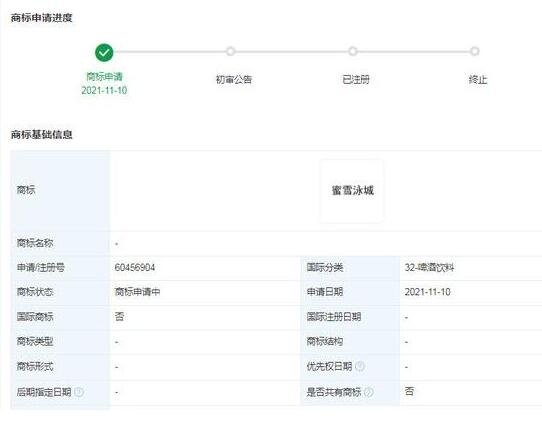Select the 申请日期 value 2021-11-10
The image size is (542, 421).
pos(428,292)
